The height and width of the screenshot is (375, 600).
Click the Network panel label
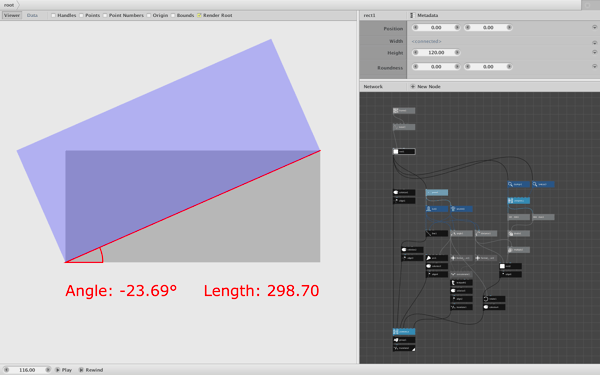[x=373, y=86]
